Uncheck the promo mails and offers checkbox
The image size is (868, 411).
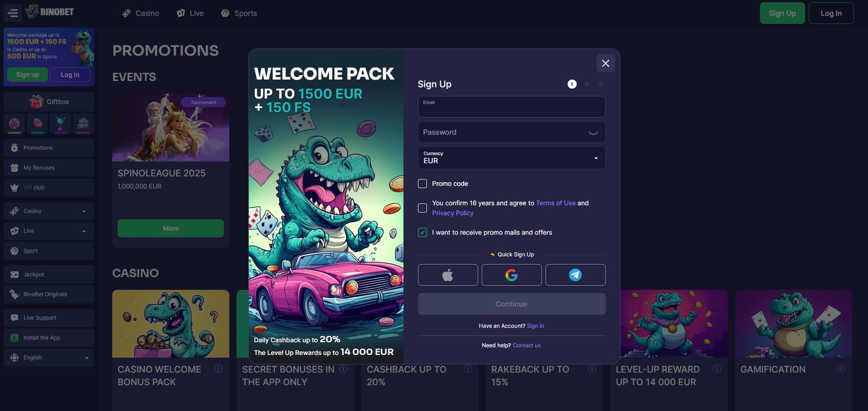(422, 232)
